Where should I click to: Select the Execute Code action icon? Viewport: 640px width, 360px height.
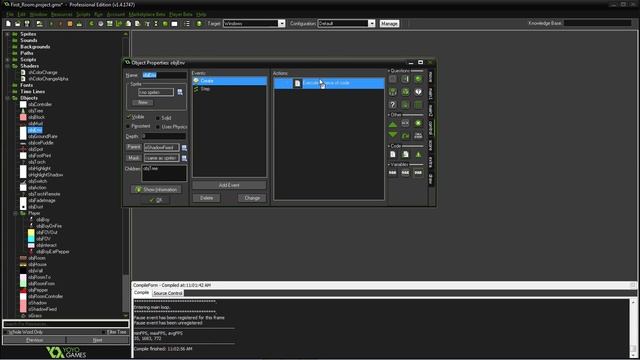click(393, 154)
